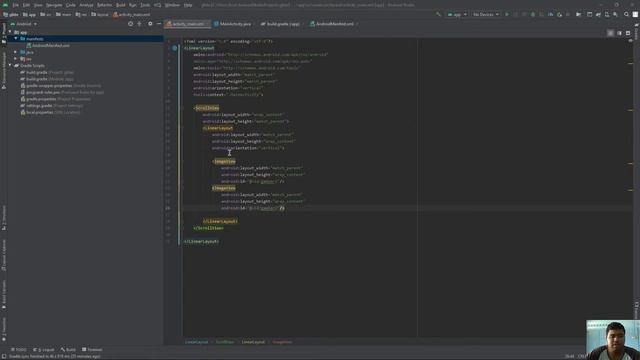Click the Profile app icon in toolbar

(x=551, y=14)
